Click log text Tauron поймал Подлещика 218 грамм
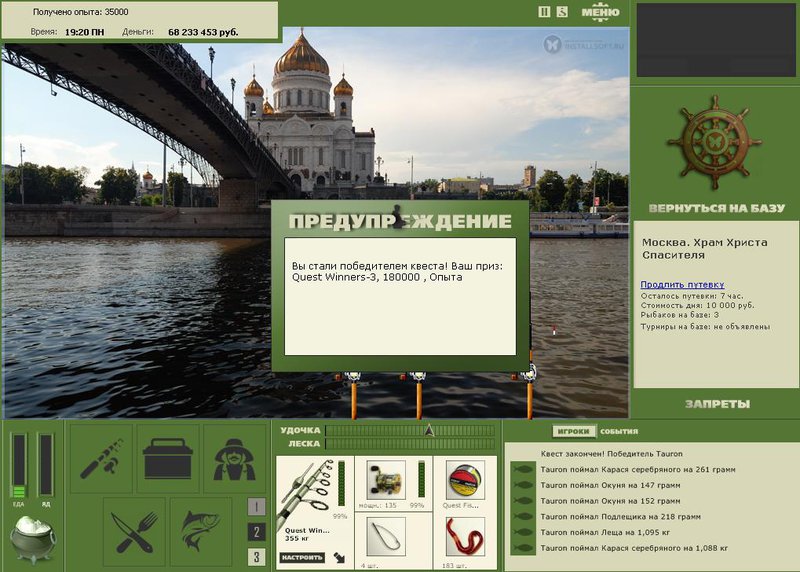 620,516
